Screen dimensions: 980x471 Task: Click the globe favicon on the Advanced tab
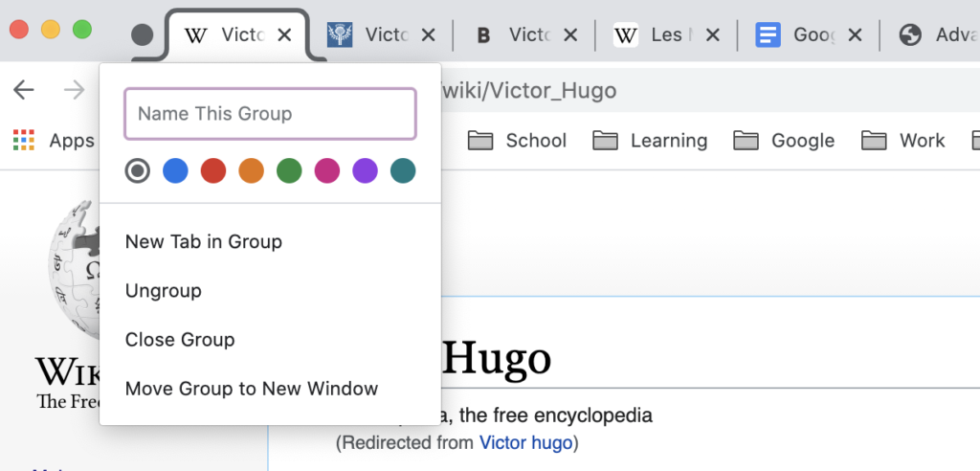pyautogui.click(x=911, y=35)
